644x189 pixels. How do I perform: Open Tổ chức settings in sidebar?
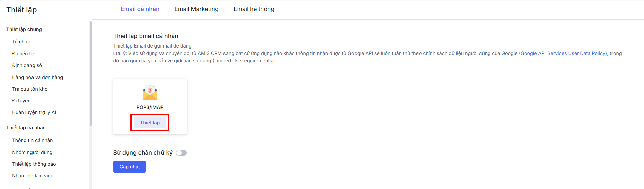[21, 42]
